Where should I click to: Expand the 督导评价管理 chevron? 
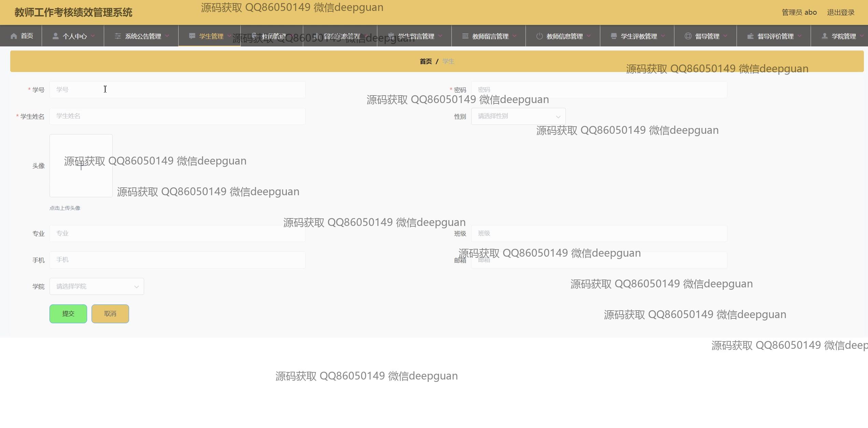coord(800,36)
